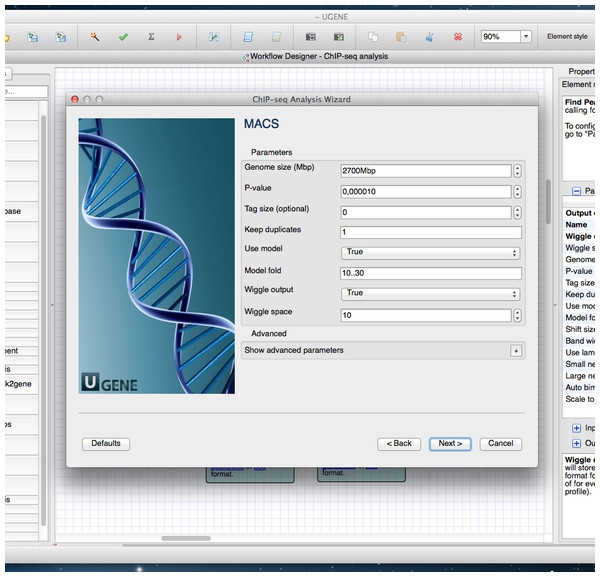Click the external tool icon with green plus
The height and width of the screenshot is (577, 600).
point(339,37)
